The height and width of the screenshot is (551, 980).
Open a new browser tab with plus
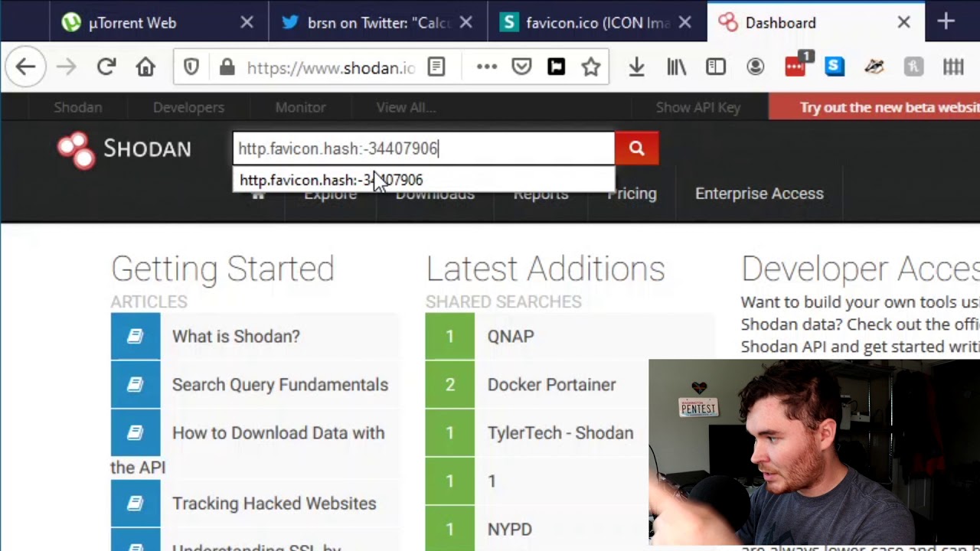946,22
